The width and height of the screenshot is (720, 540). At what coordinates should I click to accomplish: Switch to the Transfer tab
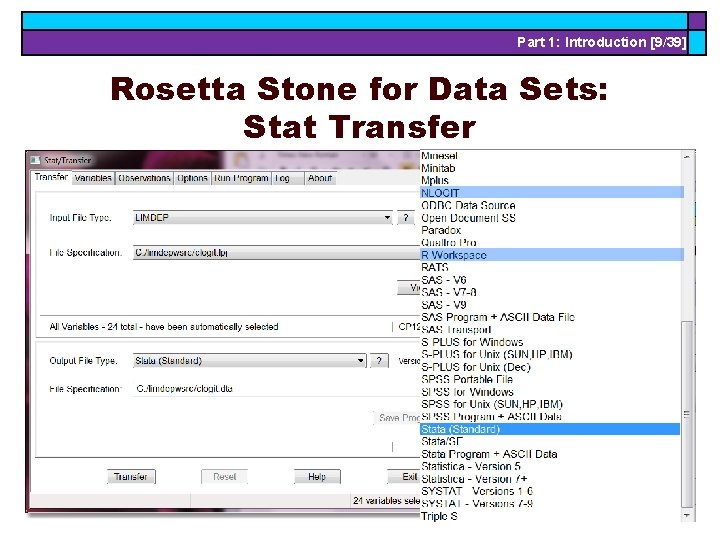pyautogui.click(x=51, y=177)
